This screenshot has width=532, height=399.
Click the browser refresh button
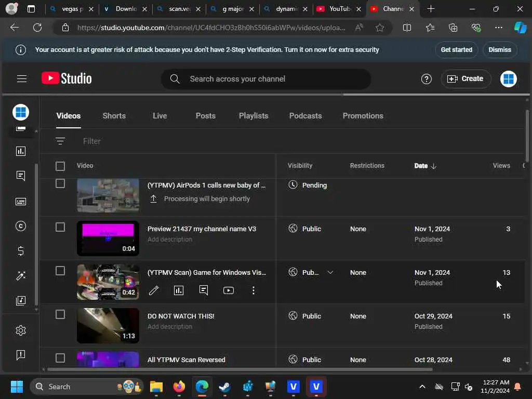click(x=37, y=28)
